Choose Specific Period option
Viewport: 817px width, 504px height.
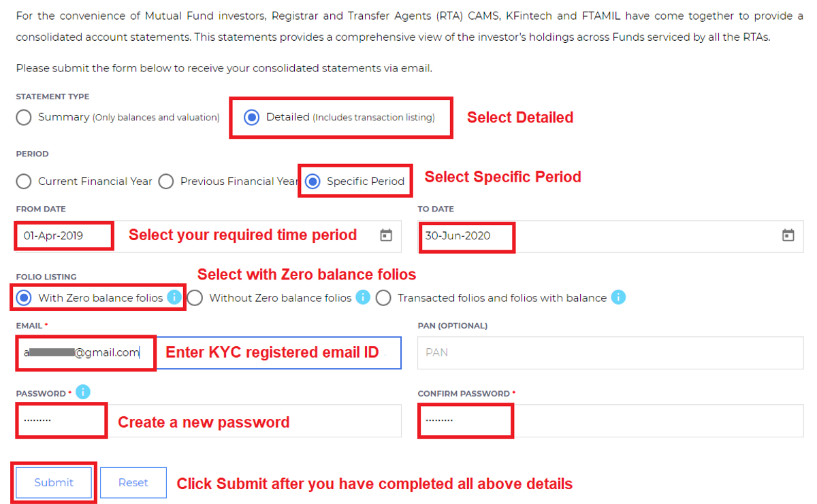pos(313,182)
